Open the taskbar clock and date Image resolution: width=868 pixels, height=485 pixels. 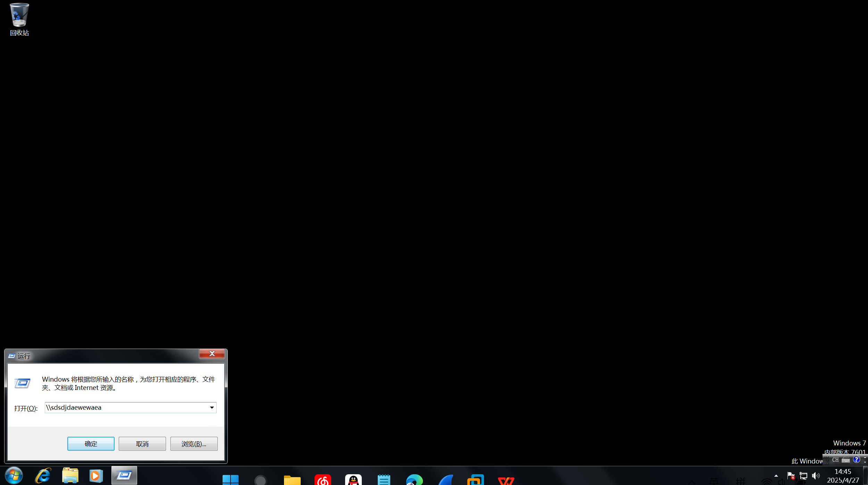coord(843,476)
